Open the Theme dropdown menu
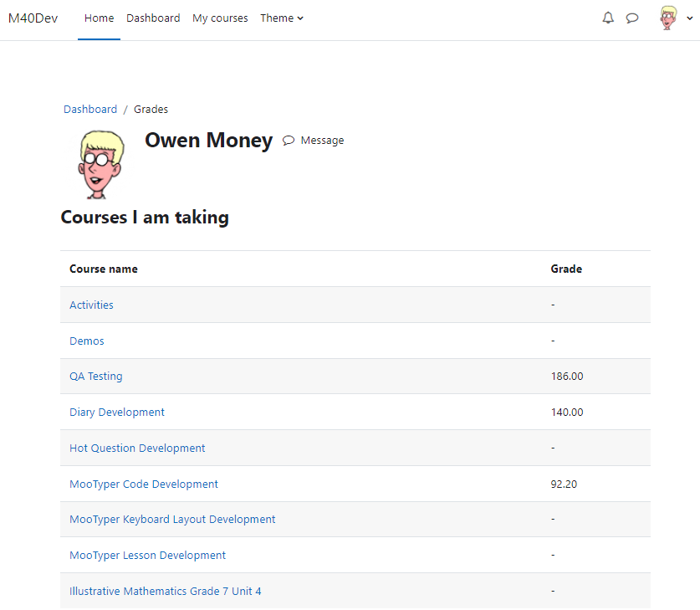The height and width of the screenshot is (610, 700). click(x=282, y=18)
